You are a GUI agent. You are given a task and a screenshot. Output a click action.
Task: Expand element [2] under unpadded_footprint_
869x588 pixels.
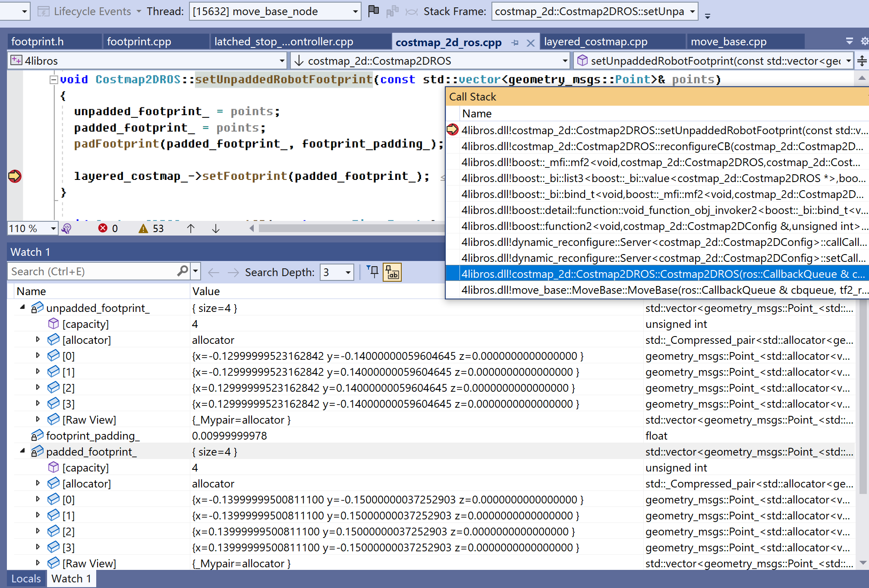pyautogui.click(x=38, y=387)
